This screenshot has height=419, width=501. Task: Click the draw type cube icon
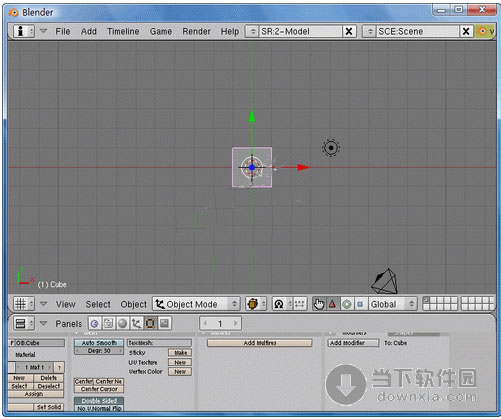click(253, 304)
